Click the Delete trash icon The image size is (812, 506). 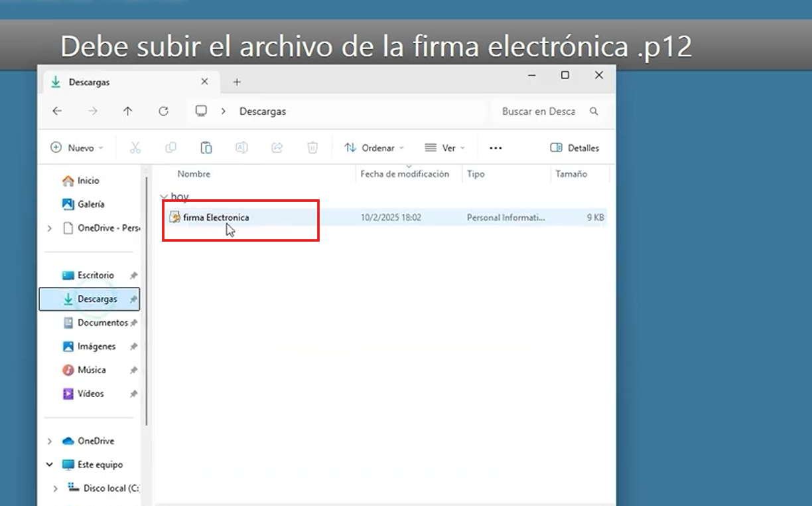[x=312, y=148]
